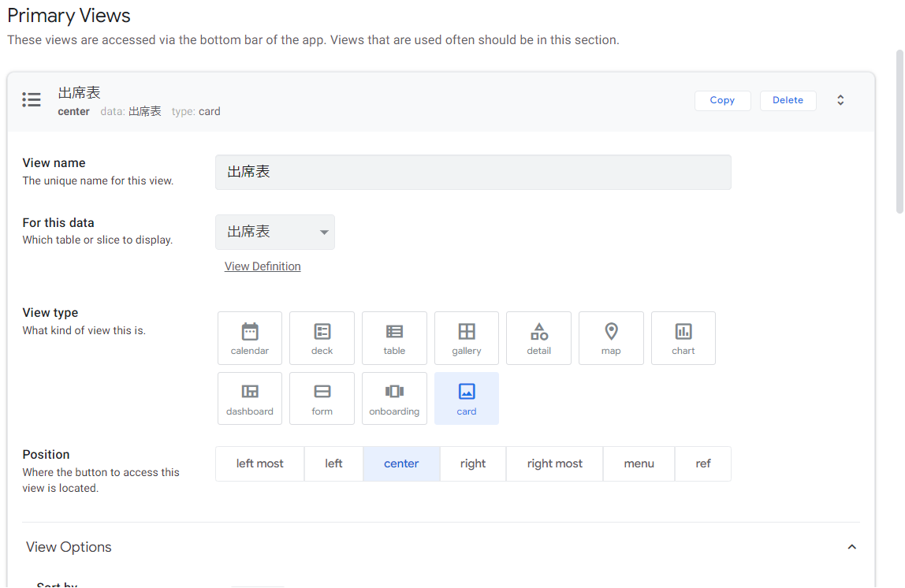Delete the 出席表 view
Image resolution: width=905 pixels, height=588 pixels.
point(788,100)
